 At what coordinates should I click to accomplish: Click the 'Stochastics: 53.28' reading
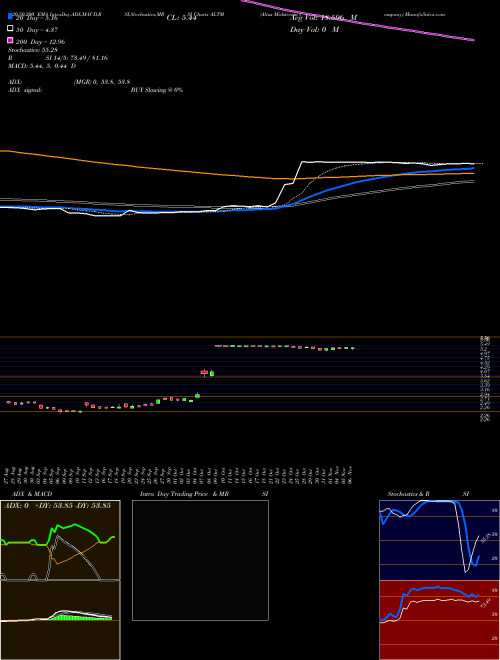pyautogui.click(x=32, y=50)
